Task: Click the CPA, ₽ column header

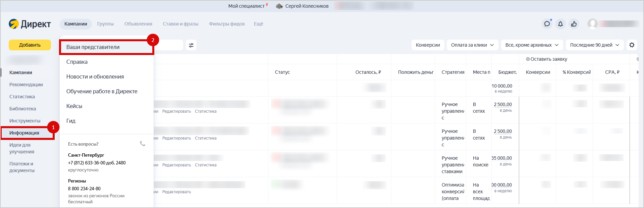Action: (612, 72)
